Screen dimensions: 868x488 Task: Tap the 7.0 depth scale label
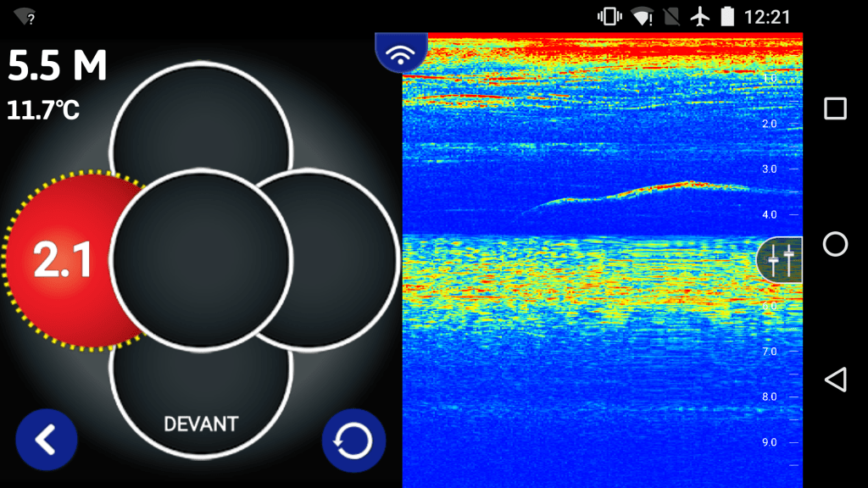pos(769,351)
